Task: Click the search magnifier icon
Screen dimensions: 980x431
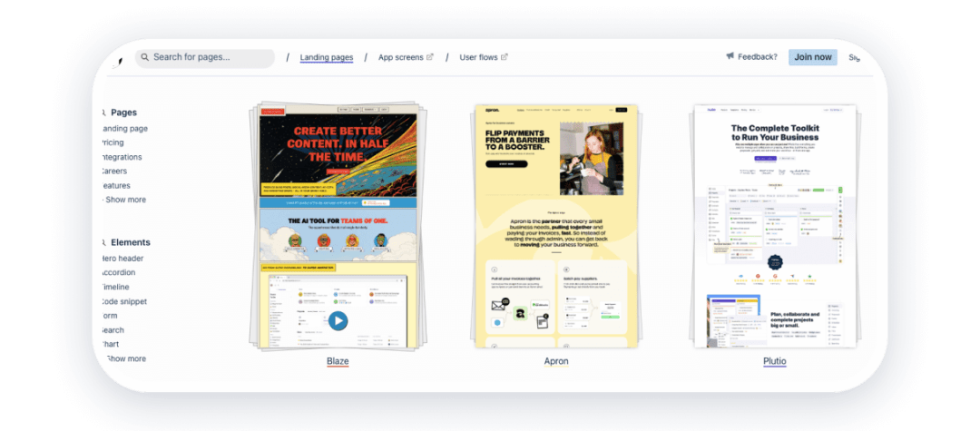Action: [x=144, y=58]
